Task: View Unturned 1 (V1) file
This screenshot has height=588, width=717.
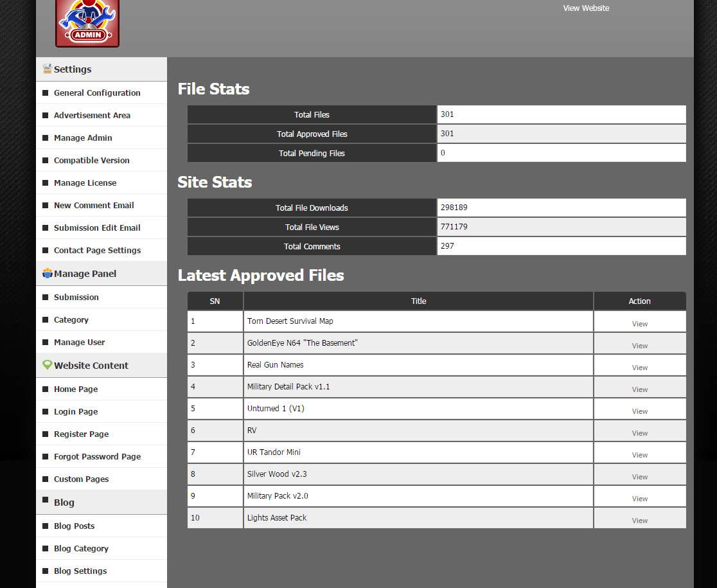Action: click(x=639, y=411)
